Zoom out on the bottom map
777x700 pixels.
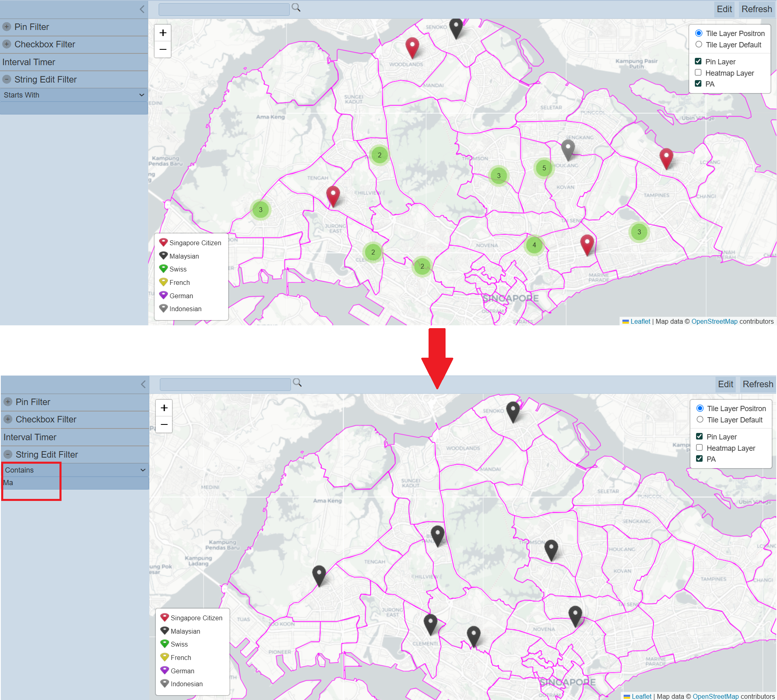164,424
